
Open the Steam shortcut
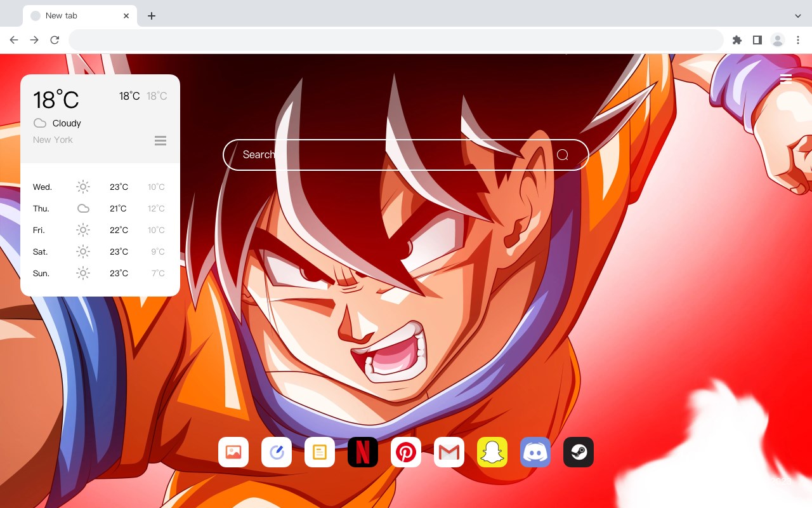coord(579,452)
